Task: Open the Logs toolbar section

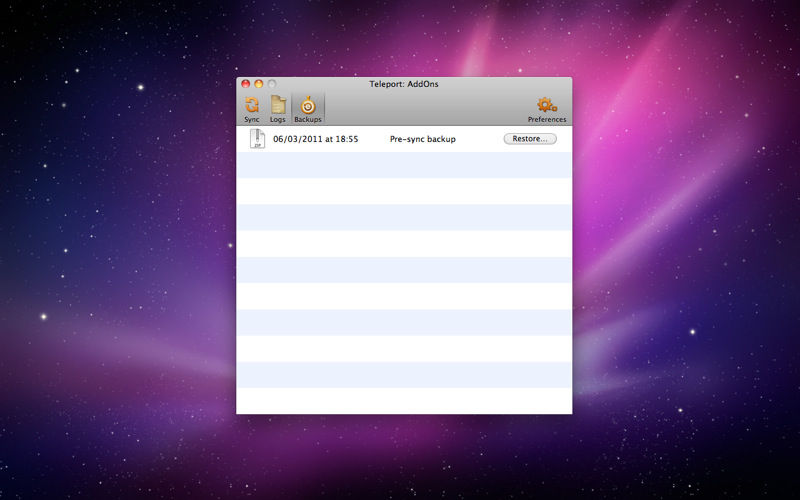Action: click(278, 109)
